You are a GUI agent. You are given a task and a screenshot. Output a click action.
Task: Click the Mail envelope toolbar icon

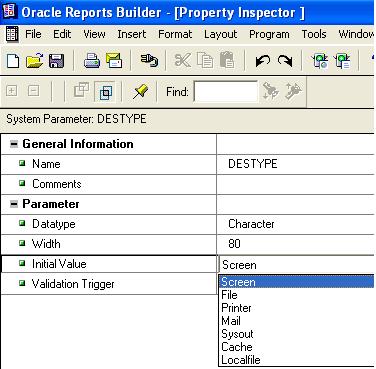[114, 61]
